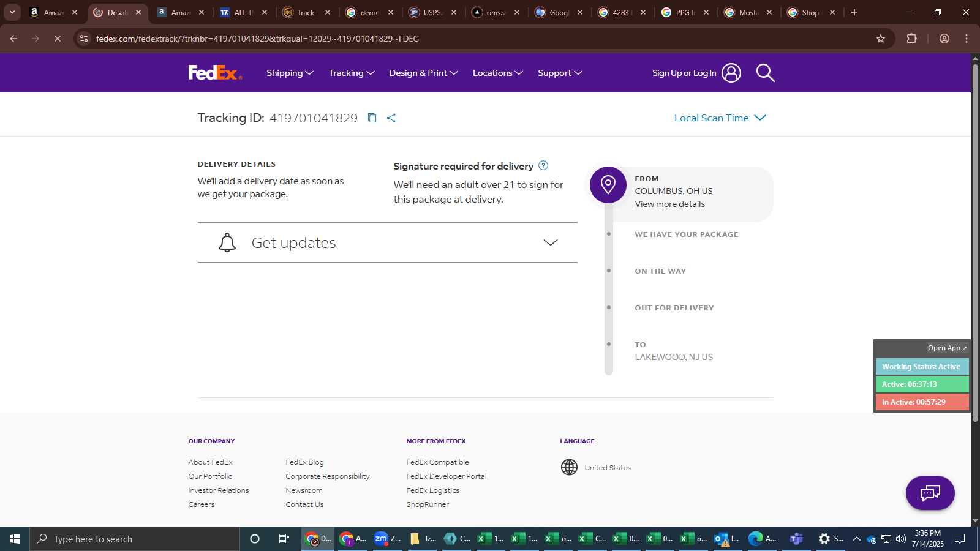This screenshot has width=980, height=551.
Task: Go back to previous page
Action: pos(13,39)
